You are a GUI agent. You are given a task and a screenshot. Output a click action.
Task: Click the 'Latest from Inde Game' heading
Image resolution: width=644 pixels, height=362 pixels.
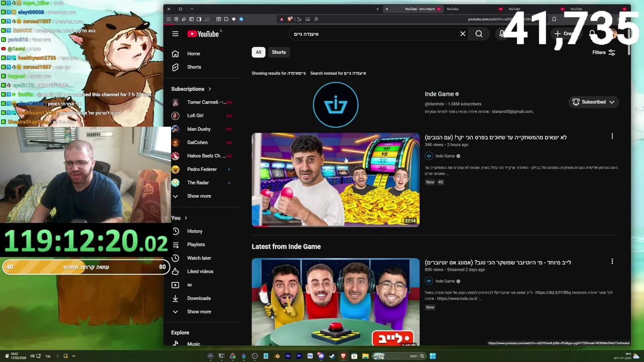(x=286, y=246)
